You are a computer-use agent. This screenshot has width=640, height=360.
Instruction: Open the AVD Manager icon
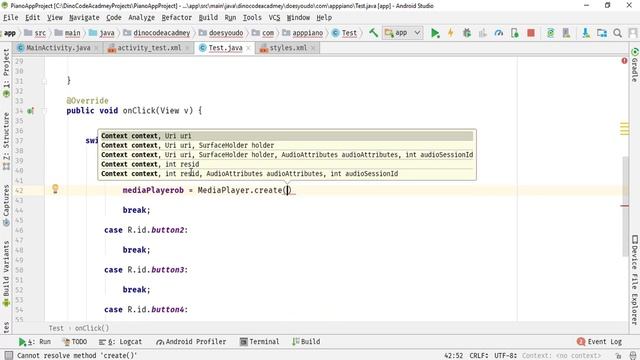click(x=566, y=33)
